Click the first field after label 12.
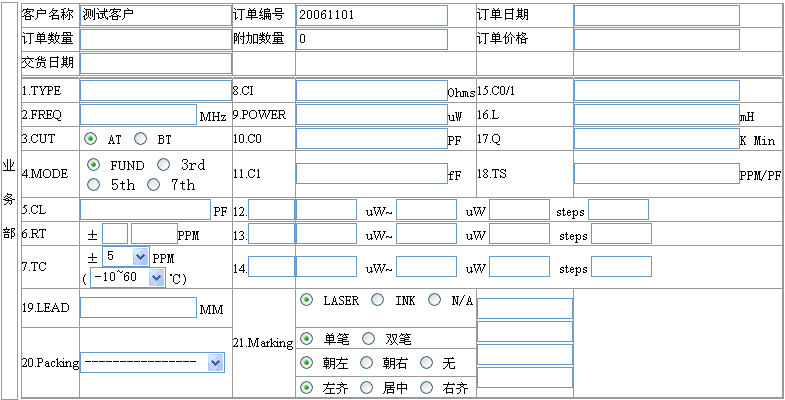The image size is (785, 400). tap(271, 210)
